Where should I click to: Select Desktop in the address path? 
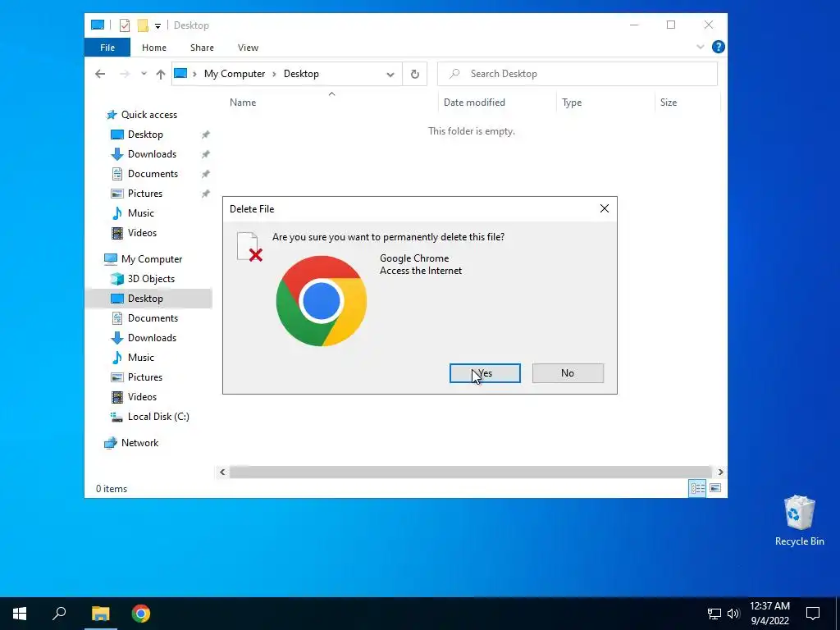point(301,74)
